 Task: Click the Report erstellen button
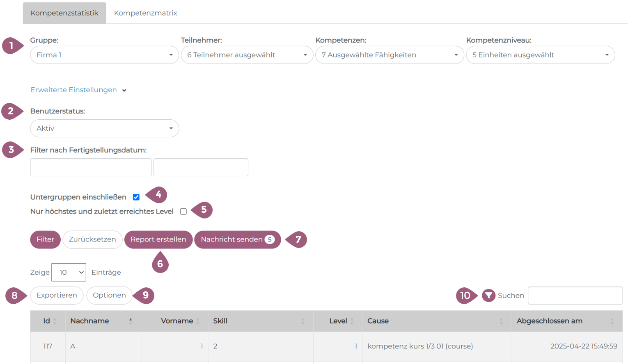[x=158, y=239]
